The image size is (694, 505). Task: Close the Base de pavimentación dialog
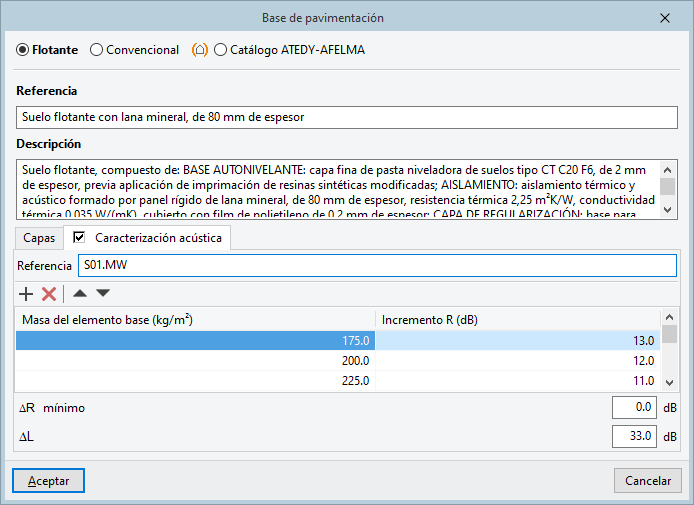tap(665, 18)
